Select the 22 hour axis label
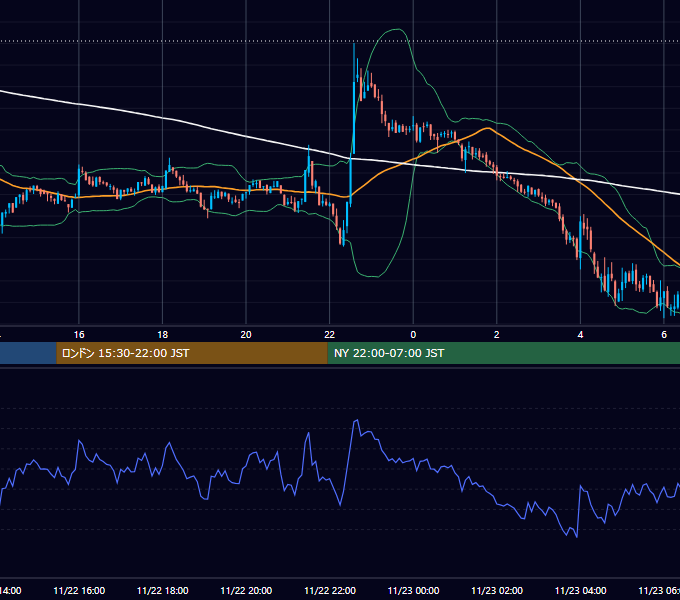This screenshot has height=600, width=680. 330,335
